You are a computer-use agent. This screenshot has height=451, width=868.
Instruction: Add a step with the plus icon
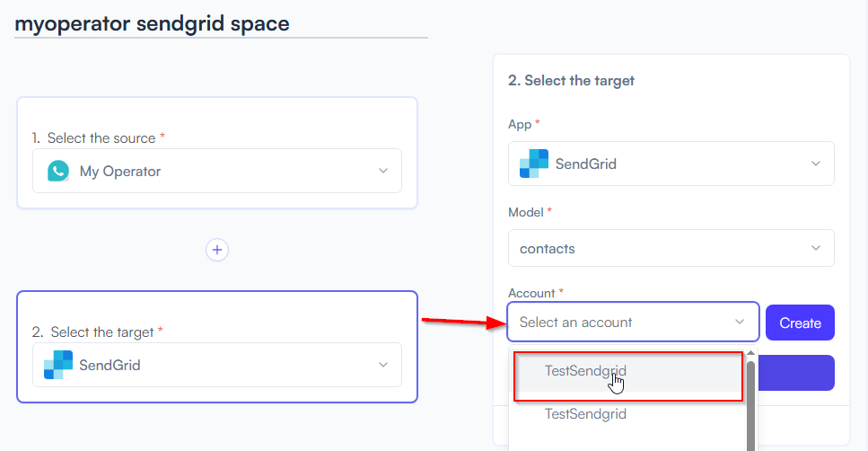click(x=217, y=250)
